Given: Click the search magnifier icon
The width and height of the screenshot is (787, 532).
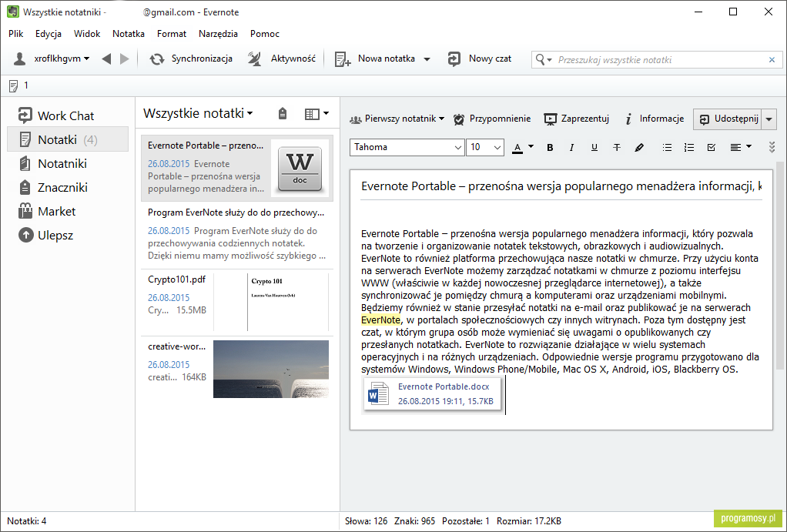Looking at the screenshot, I should (540, 60).
